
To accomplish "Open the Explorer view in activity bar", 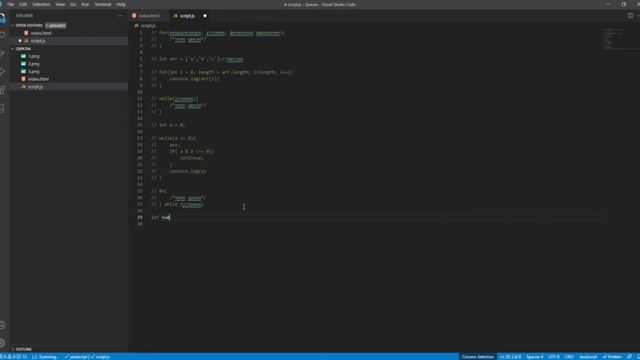I will coord(2,18).
